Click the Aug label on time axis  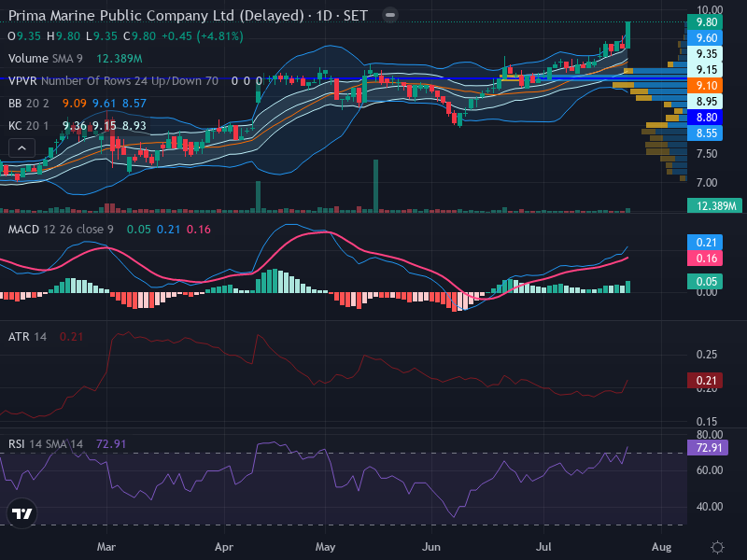click(x=661, y=547)
